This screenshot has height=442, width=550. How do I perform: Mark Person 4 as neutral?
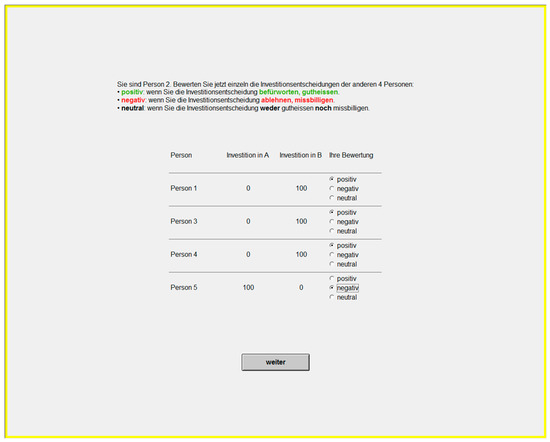pos(331,264)
